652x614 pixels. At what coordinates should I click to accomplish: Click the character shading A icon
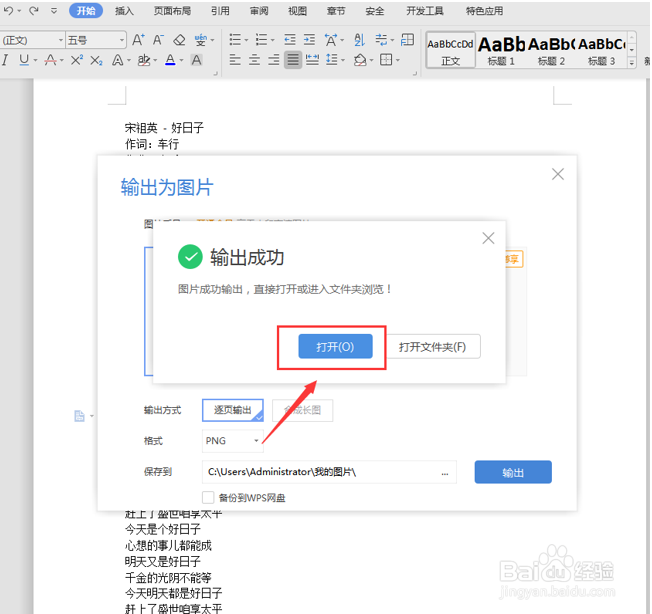pos(196,60)
